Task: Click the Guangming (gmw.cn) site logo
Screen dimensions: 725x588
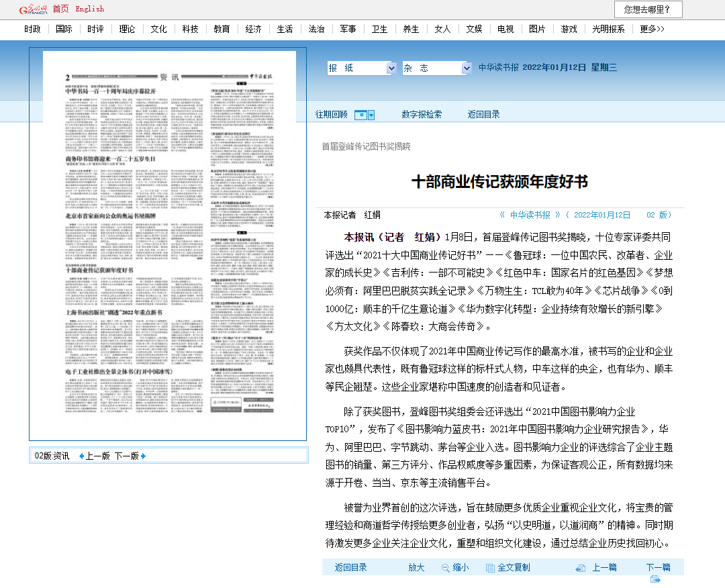Action: pos(33,9)
